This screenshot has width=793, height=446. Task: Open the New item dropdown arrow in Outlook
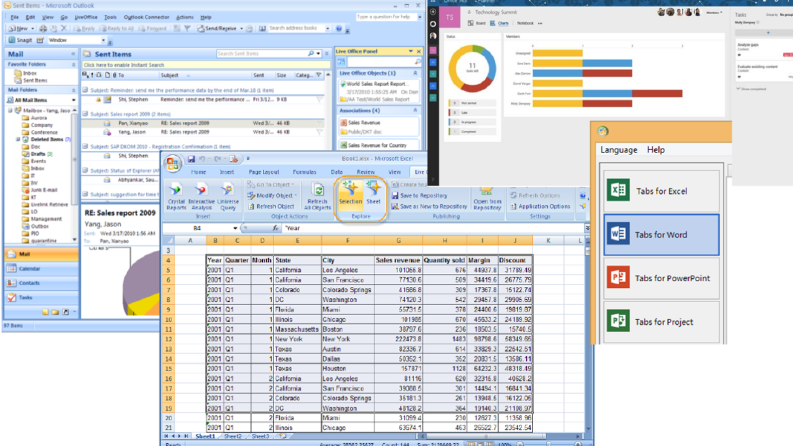[x=32, y=29]
